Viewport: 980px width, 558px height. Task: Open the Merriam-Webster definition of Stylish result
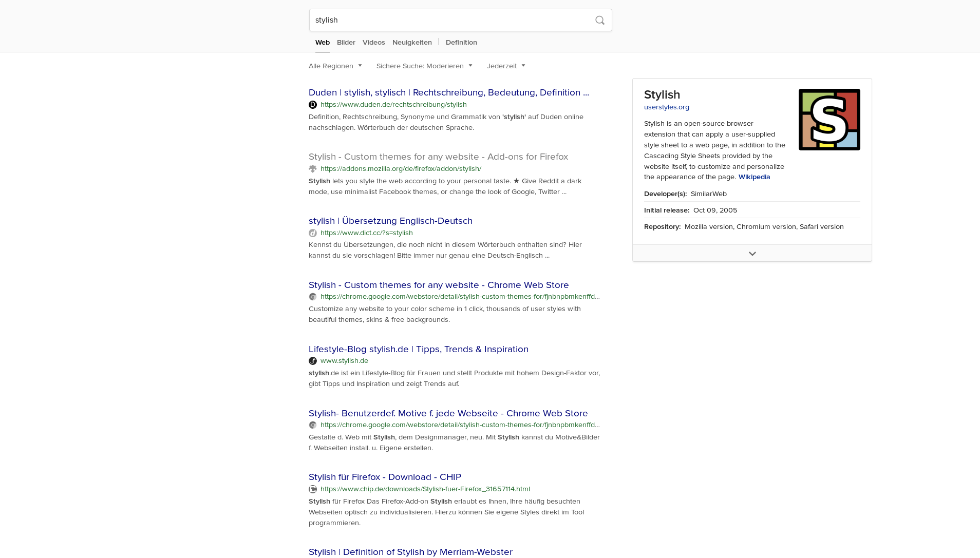pos(410,552)
